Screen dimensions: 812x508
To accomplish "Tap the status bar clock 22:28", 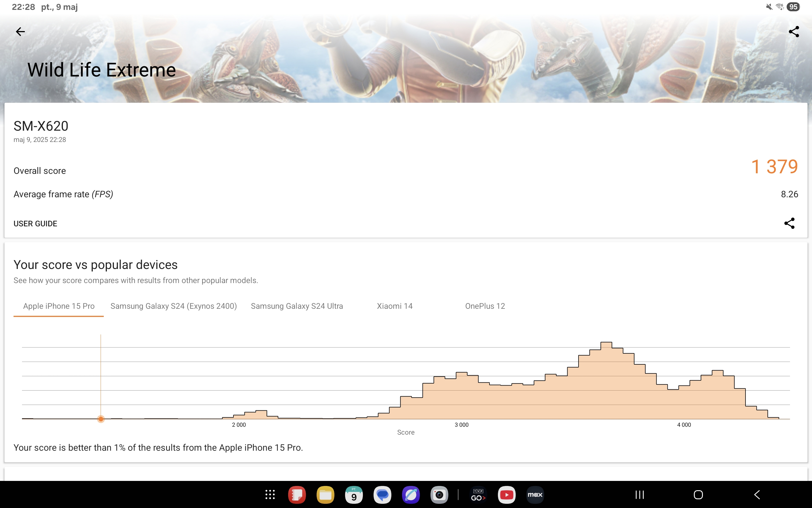I will [23, 7].
